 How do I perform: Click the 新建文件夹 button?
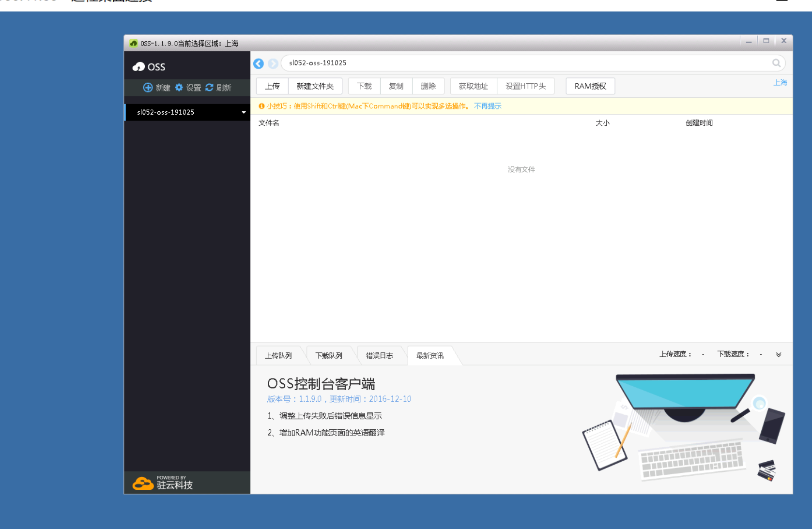click(x=315, y=86)
